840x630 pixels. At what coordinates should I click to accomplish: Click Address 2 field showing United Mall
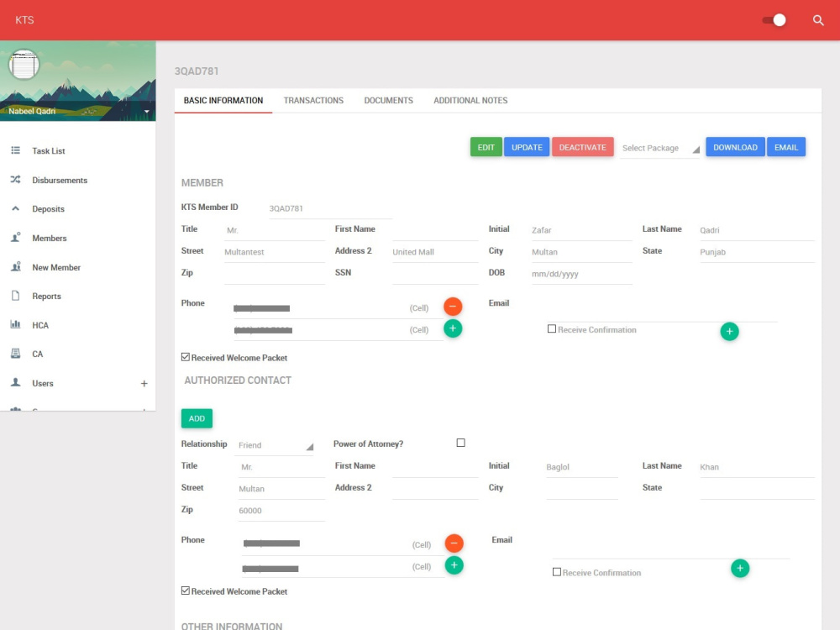[435, 252]
